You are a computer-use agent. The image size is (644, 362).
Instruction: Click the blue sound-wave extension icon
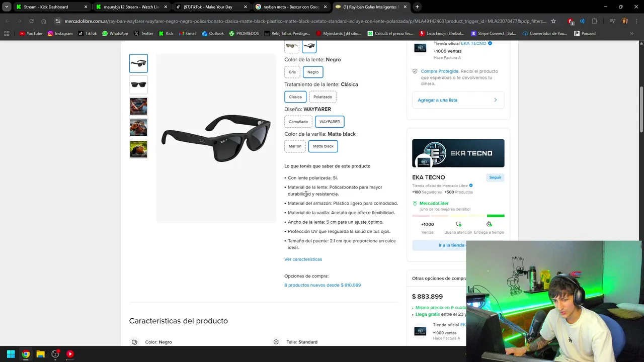[x=582, y=21]
